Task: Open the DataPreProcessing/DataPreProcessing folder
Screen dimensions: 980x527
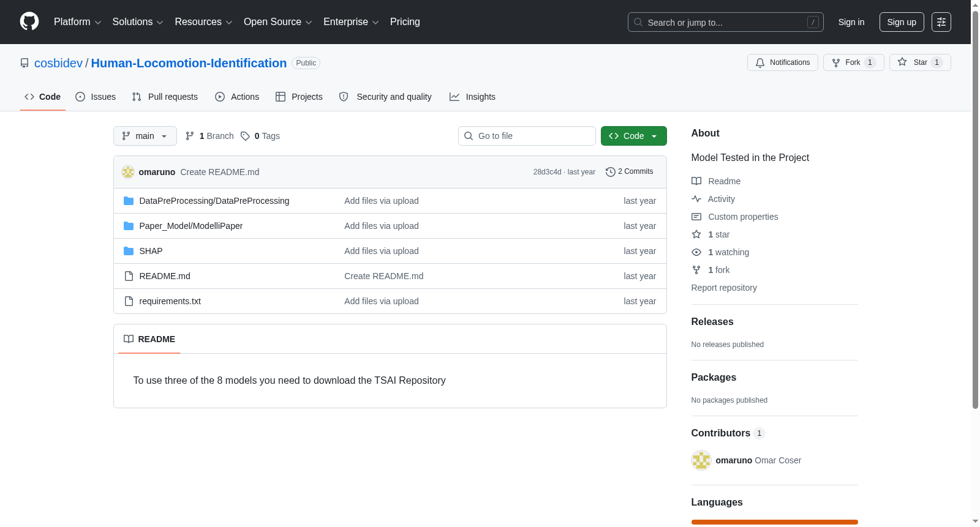Action: point(214,201)
